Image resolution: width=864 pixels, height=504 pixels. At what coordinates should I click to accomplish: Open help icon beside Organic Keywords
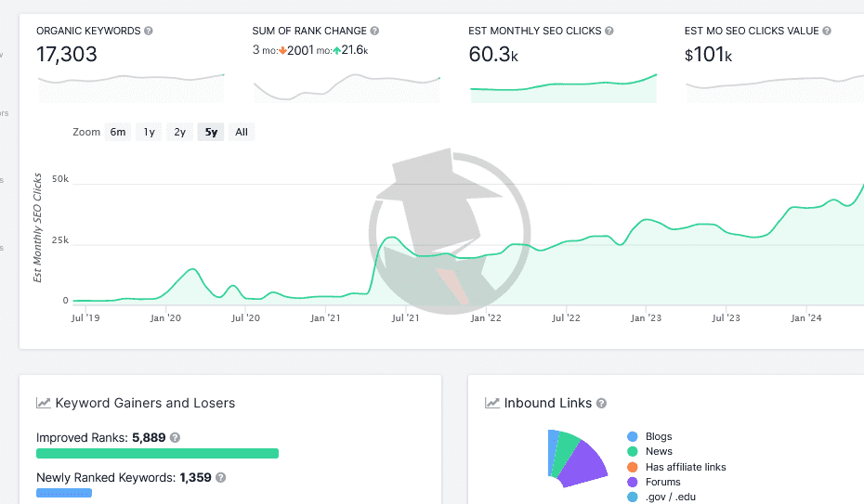pos(149,31)
